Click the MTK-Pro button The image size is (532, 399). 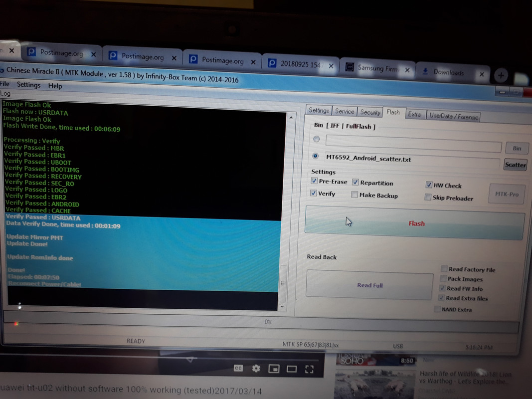pos(507,194)
